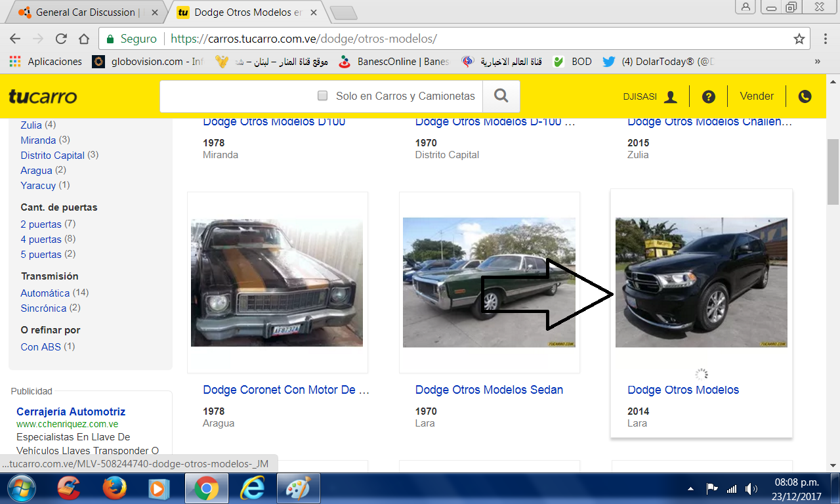Screen dimensions: 840x504
Task: Go back with the browser back arrow
Action: tap(15, 39)
